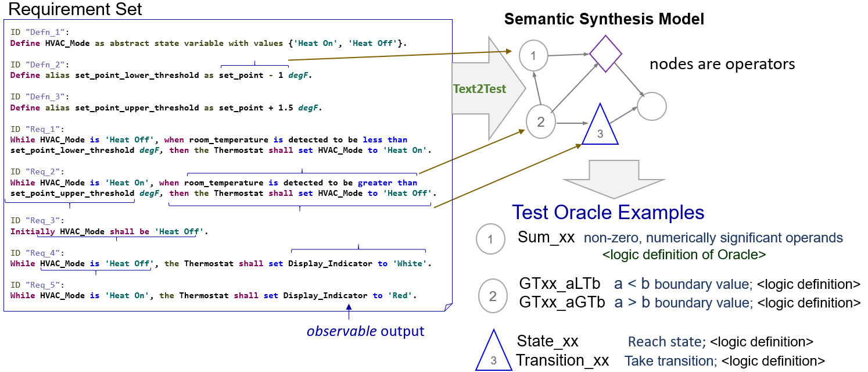
Task: Click the green '<logic definition of Oracle>' text
Action: click(x=684, y=255)
